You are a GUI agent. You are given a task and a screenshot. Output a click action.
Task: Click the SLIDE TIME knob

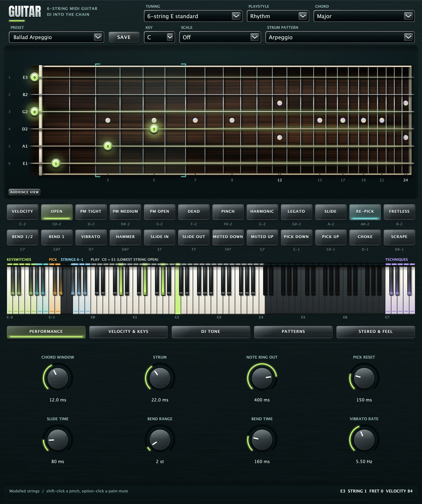click(x=58, y=440)
